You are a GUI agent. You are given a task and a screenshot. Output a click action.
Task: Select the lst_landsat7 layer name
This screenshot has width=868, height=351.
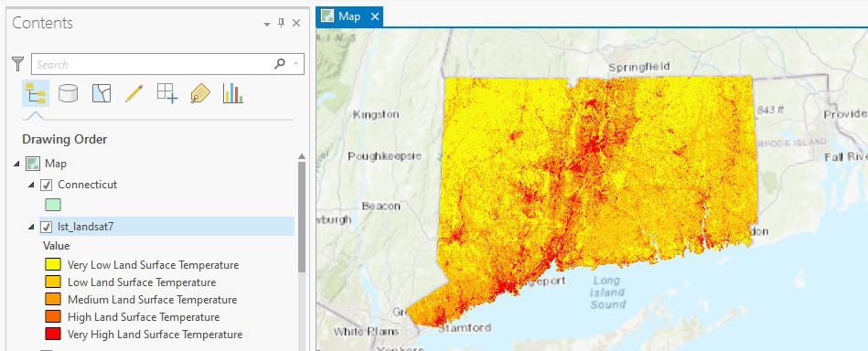85,226
